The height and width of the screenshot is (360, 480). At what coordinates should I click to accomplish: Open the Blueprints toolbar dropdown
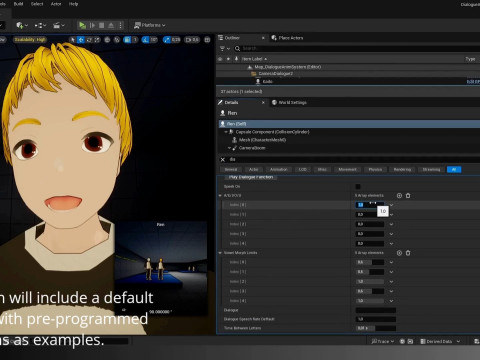(x=40, y=25)
